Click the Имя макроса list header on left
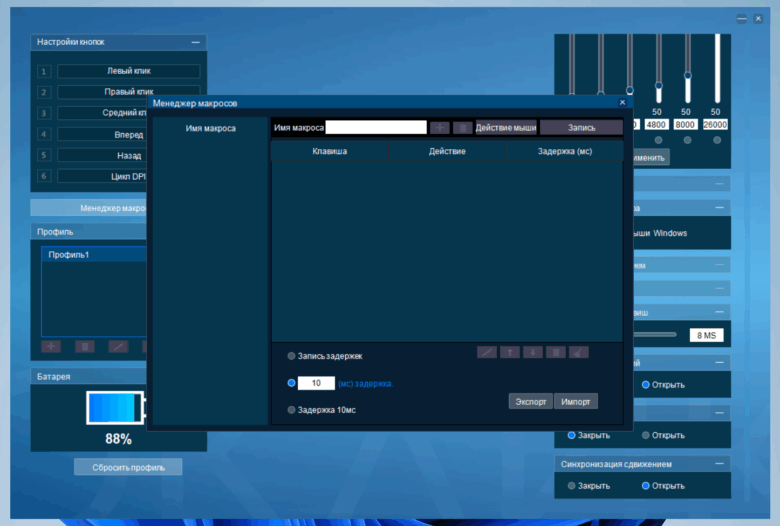 (x=210, y=128)
